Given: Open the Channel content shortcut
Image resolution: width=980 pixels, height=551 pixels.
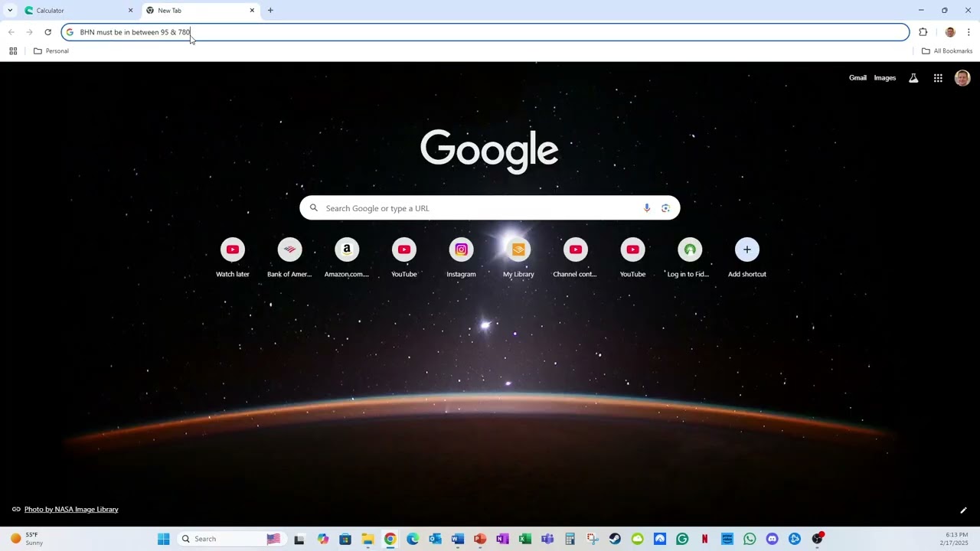Looking at the screenshot, I should pyautogui.click(x=575, y=258).
